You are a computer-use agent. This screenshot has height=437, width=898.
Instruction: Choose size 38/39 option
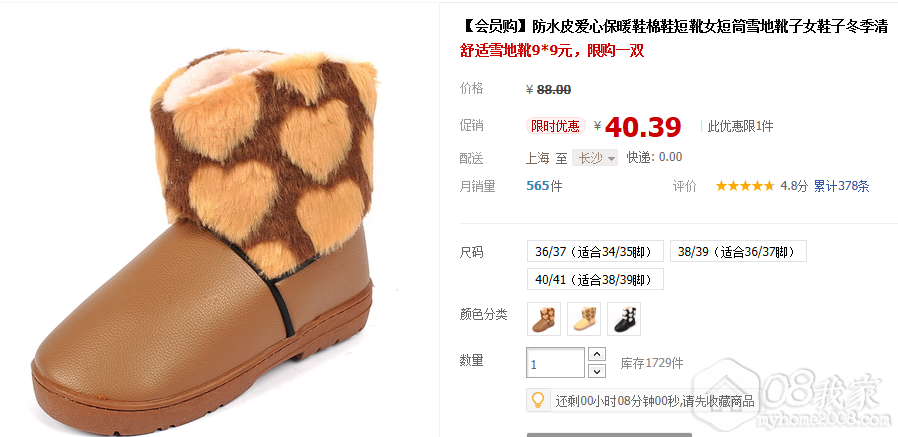pos(738,251)
